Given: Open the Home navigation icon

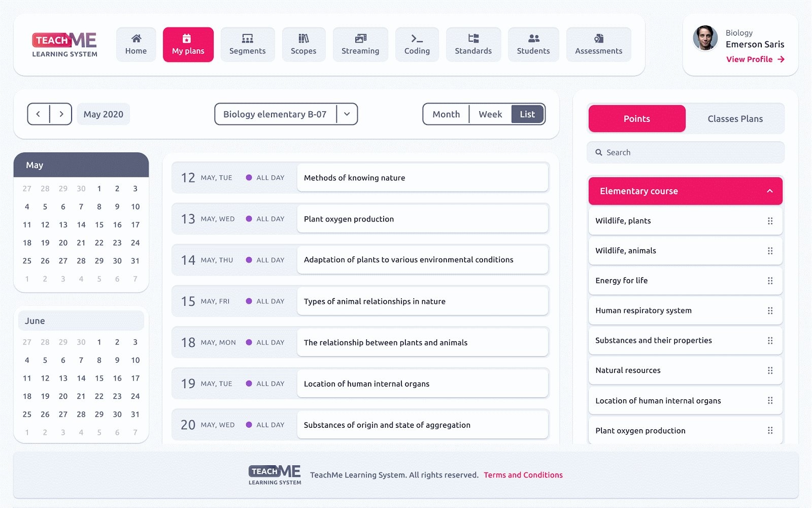Looking at the screenshot, I should pos(136,39).
